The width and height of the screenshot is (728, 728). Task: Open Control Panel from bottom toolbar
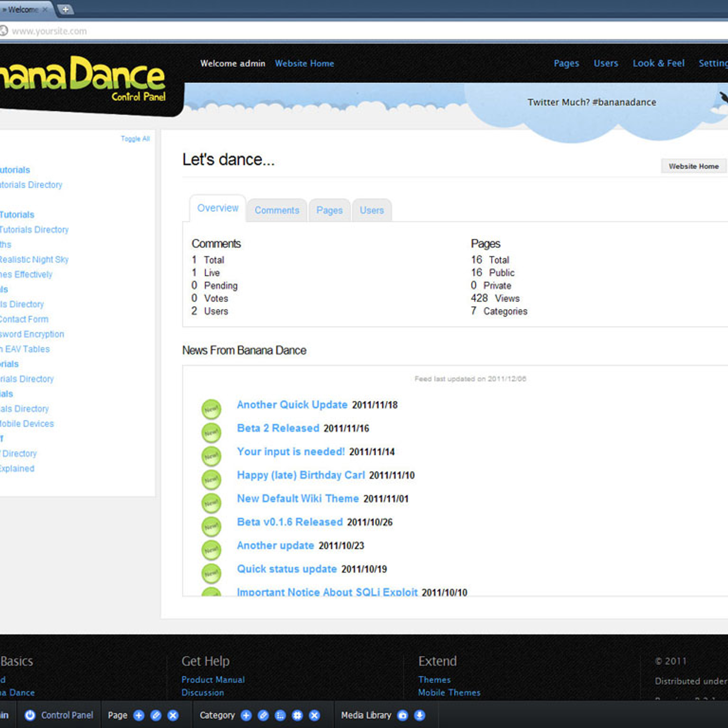pos(67,715)
